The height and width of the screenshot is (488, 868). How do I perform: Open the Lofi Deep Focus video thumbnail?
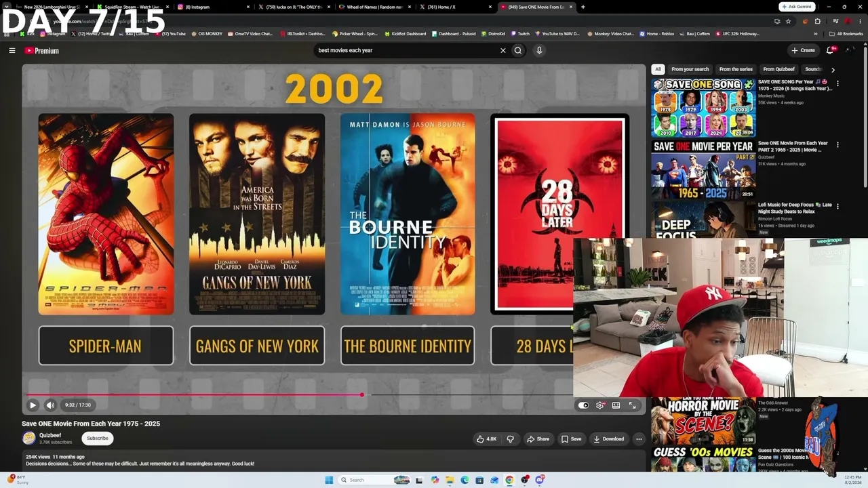click(703, 219)
